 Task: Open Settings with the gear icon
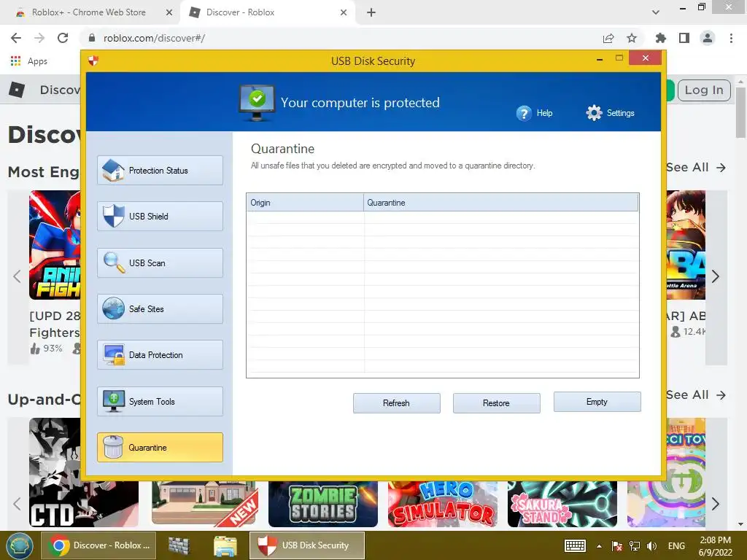coord(611,113)
